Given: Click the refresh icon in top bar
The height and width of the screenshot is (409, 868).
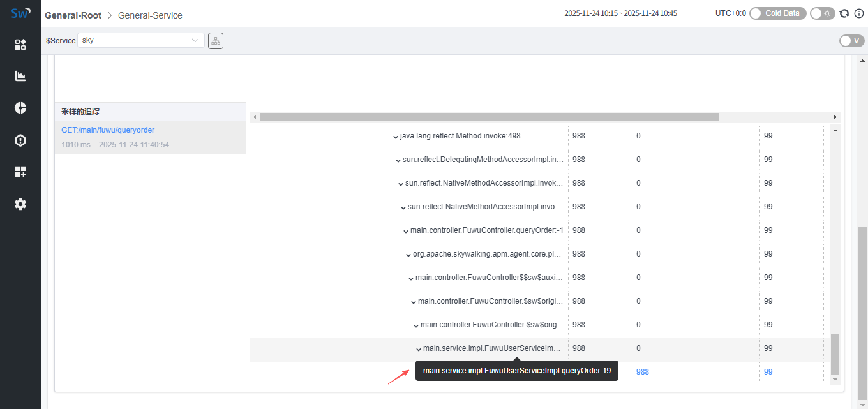Looking at the screenshot, I should (844, 13).
